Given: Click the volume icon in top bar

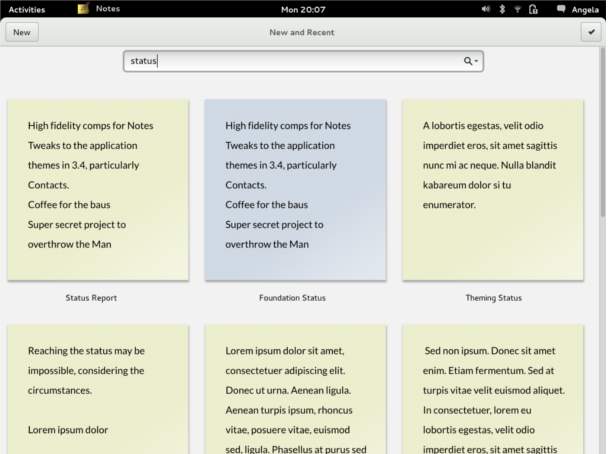Looking at the screenshot, I should click(485, 9).
